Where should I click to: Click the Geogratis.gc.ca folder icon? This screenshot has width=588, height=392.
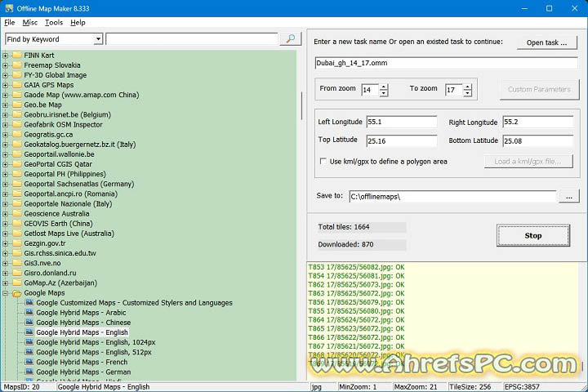pyautogui.click(x=17, y=134)
